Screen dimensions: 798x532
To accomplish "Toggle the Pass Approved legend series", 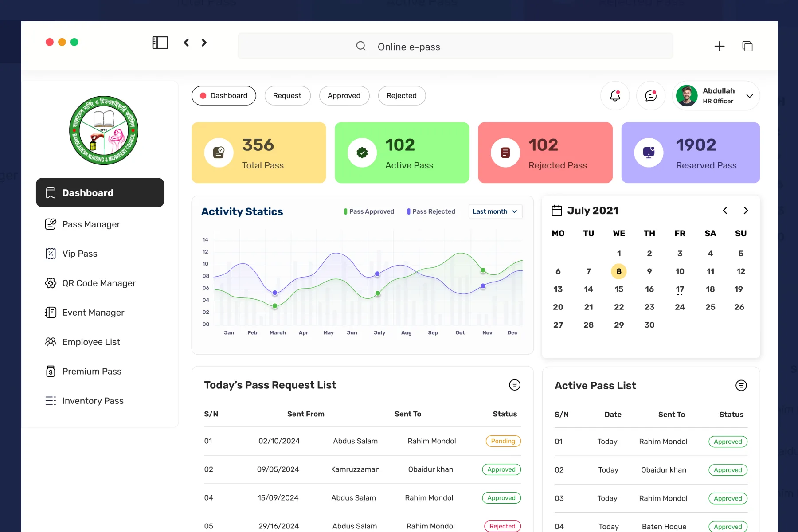I will point(369,211).
